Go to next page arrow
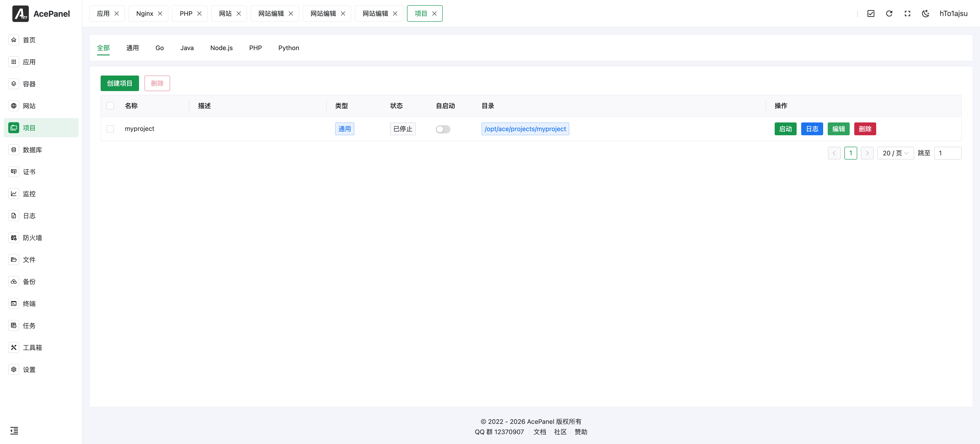 (867, 153)
